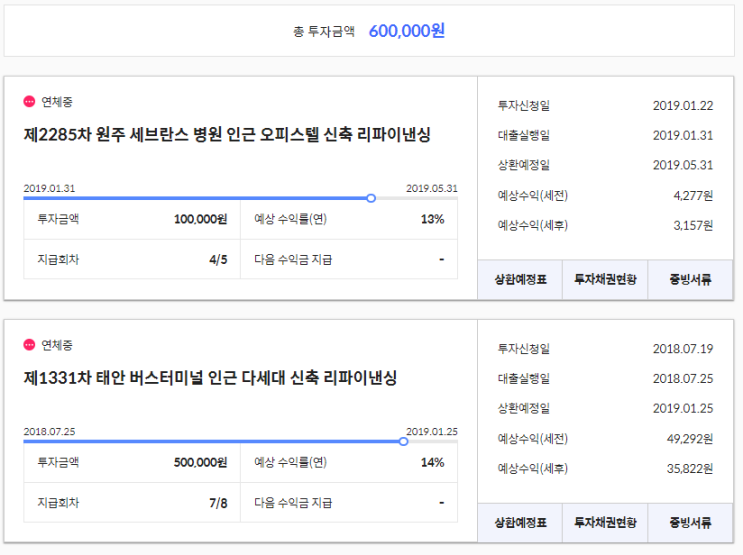Viewport: 743px width, 555px height.
Task: Click timeline start date 2019.01.31 above the progress bar
Action: 49,188
